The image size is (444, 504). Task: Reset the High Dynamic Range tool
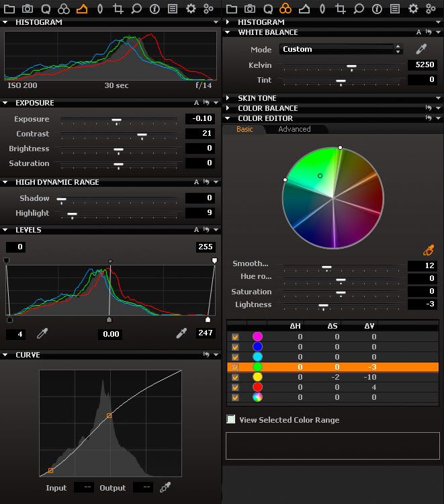point(206,182)
